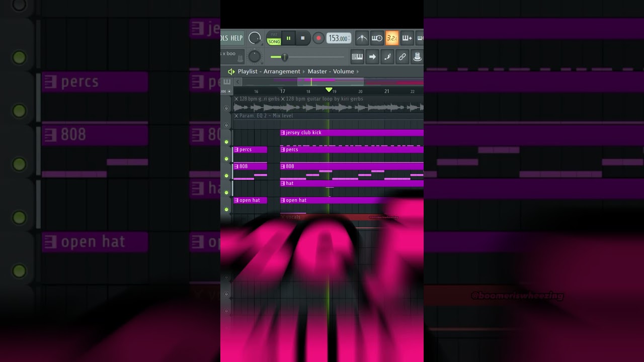
Task: Click the main volume knob
Action: pos(255,38)
